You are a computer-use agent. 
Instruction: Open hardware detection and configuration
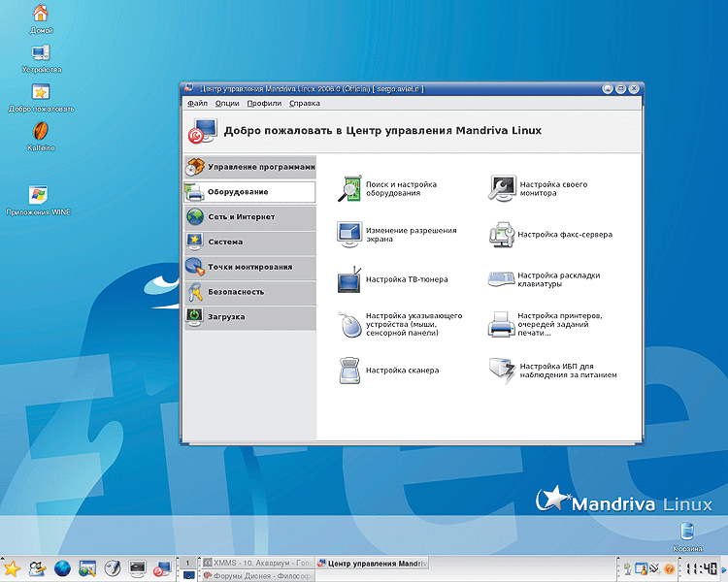tap(387, 188)
